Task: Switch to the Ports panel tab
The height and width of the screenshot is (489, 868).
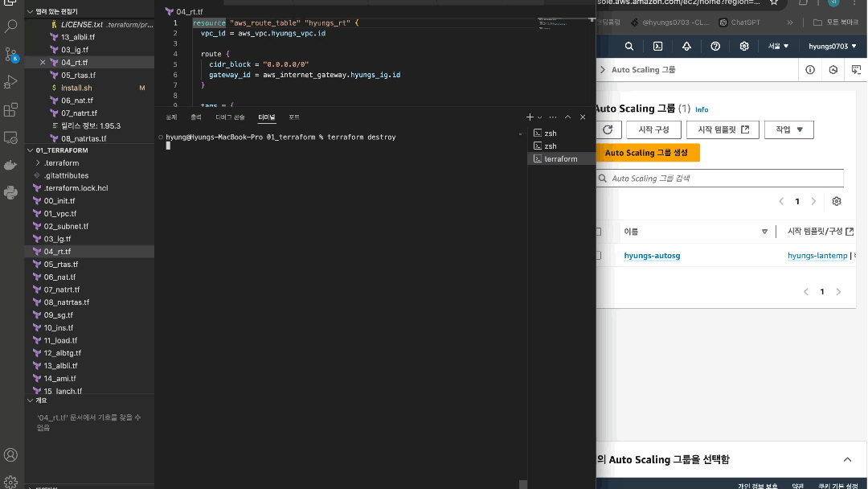Action: coord(294,117)
